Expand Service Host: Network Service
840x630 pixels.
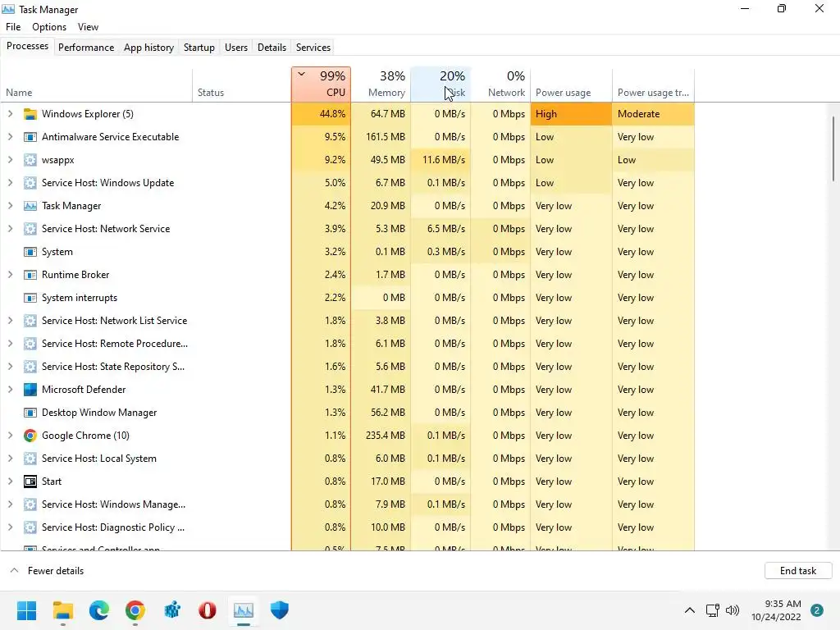[10, 229]
